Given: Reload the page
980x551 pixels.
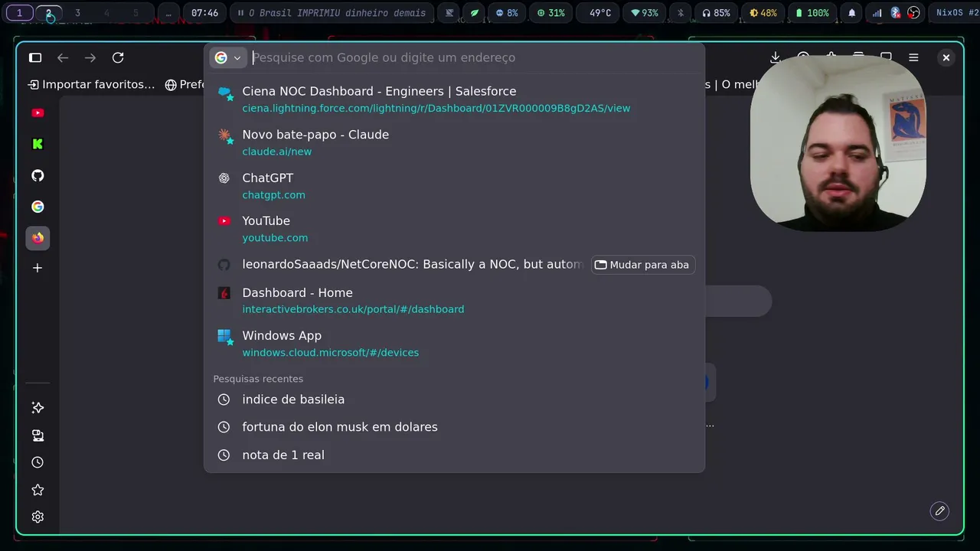Looking at the screenshot, I should (118, 57).
